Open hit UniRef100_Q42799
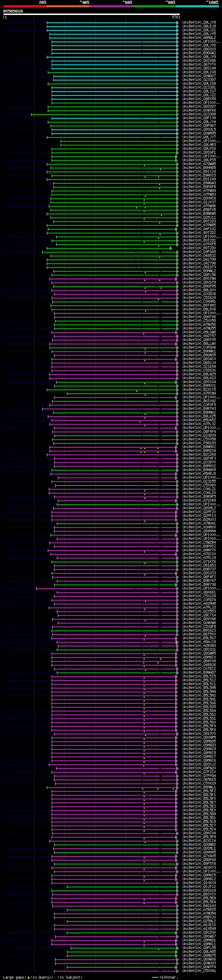The height and width of the screenshot is (980, 222). pos(199,259)
